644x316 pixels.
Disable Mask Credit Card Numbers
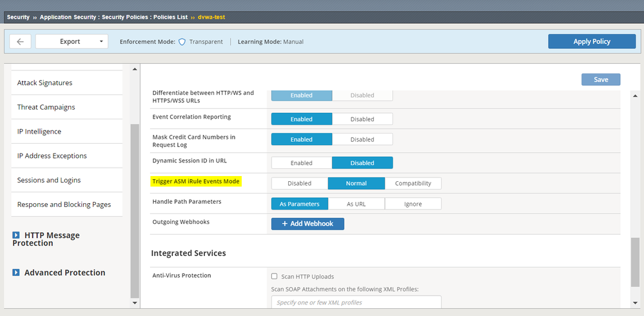(362, 139)
